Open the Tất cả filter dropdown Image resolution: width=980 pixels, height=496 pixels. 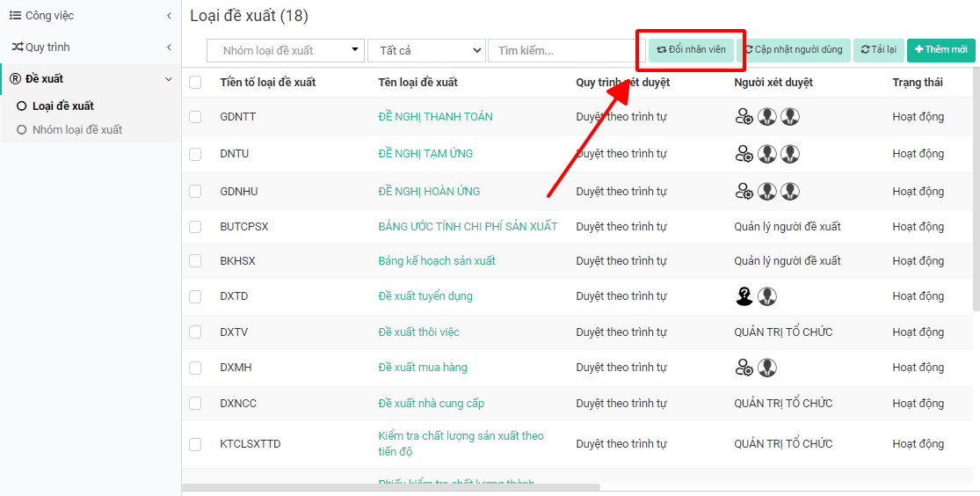tap(425, 51)
